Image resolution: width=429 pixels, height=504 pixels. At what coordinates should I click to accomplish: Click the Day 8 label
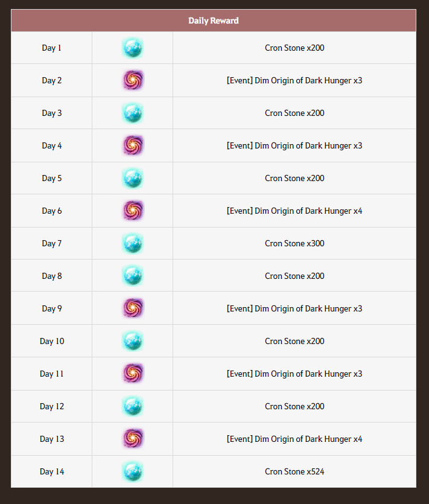coord(52,276)
